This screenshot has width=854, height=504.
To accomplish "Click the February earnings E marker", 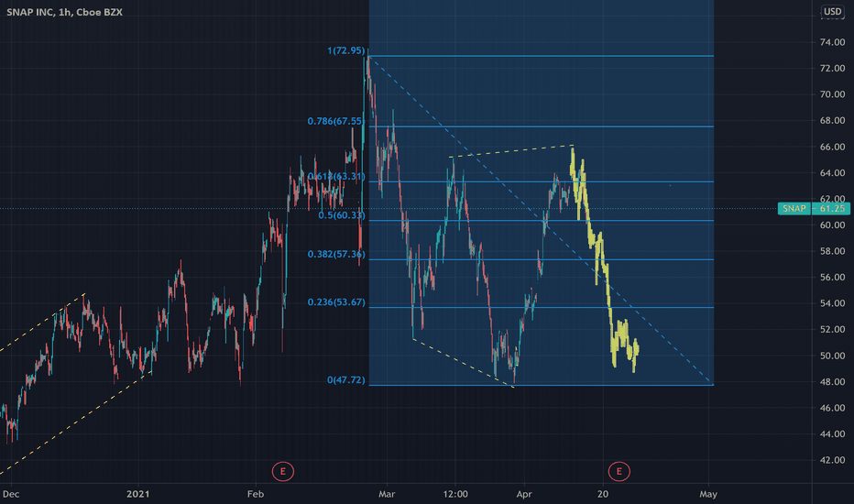I will tap(282, 471).
